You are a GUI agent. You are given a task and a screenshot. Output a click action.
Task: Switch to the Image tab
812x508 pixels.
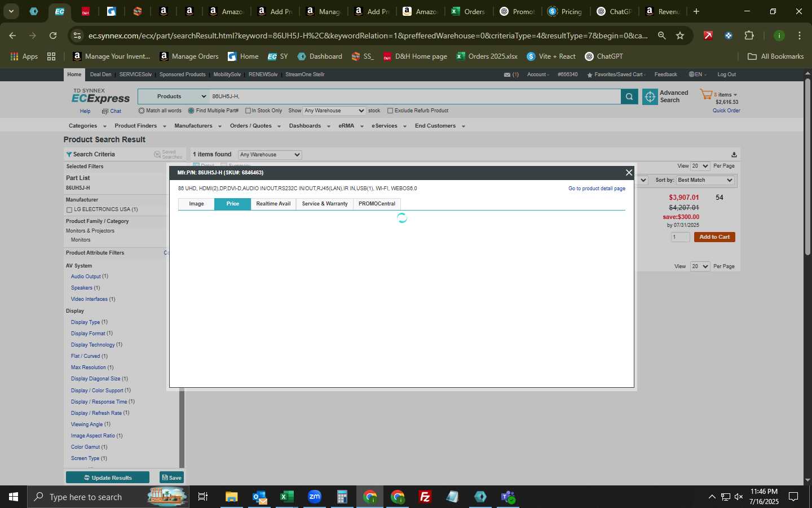tap(196, 204)
